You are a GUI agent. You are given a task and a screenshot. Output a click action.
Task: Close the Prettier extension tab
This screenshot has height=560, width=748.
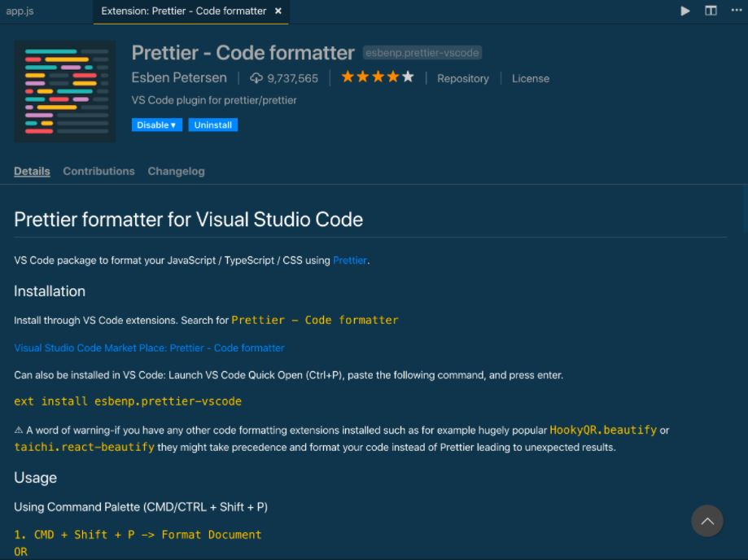(x=278, y=11)
